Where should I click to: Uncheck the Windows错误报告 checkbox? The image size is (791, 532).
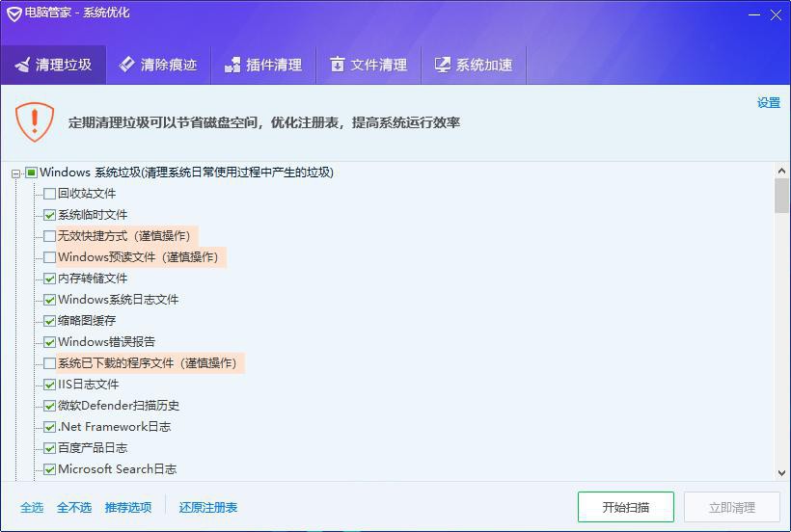pyautogui.click(x=49, y=342)
